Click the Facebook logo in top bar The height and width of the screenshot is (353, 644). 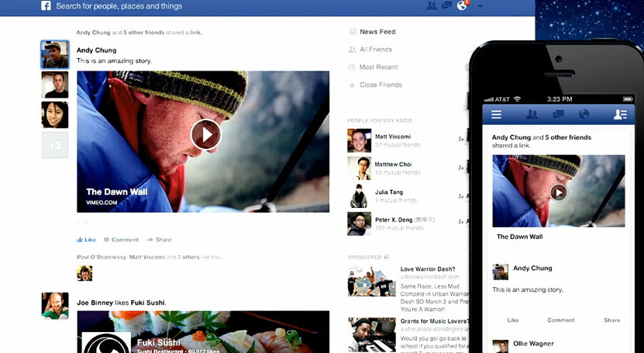46,6
